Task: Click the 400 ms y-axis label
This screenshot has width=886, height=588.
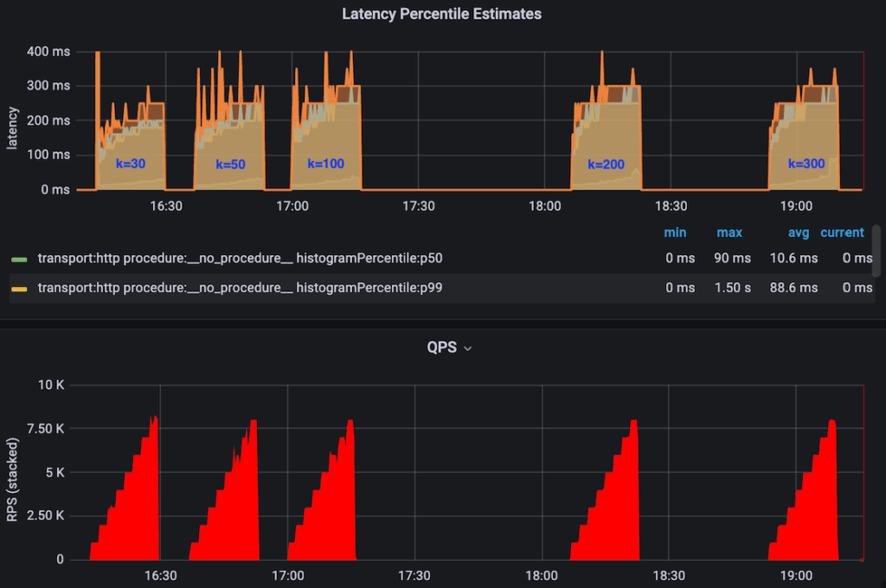Action: click(52, 51)
